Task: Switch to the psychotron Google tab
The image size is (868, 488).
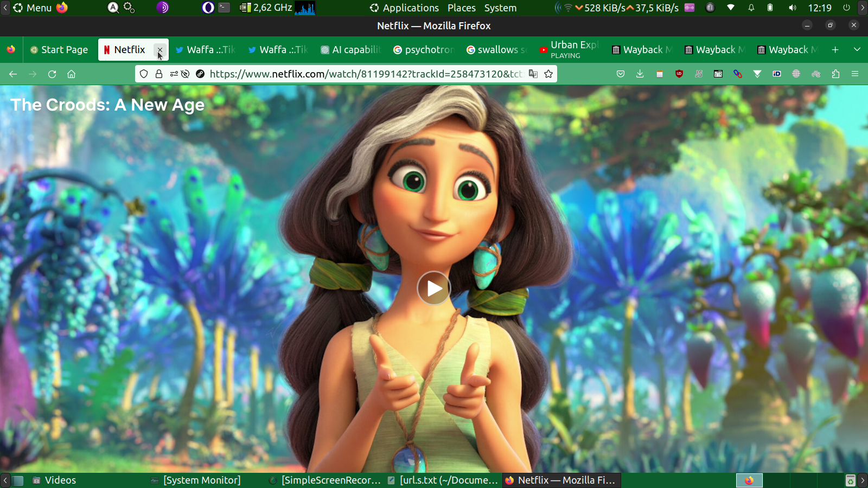Action: tap(423, 49)
